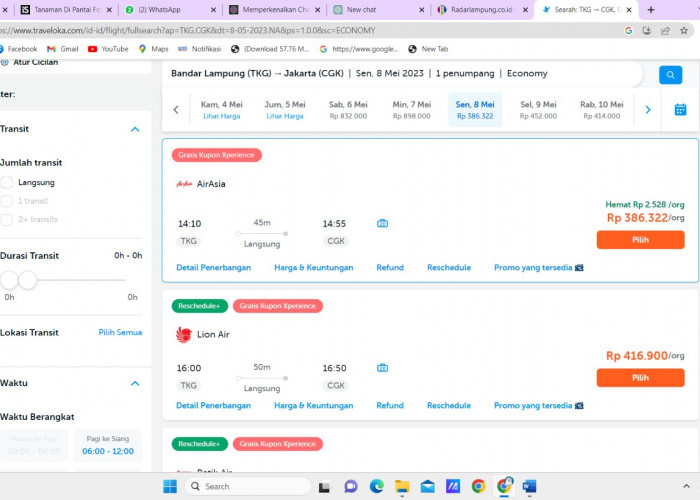The image size is (700, 500).
Task: Switch to the New chat browser tab
Action: tap(377, 9)
